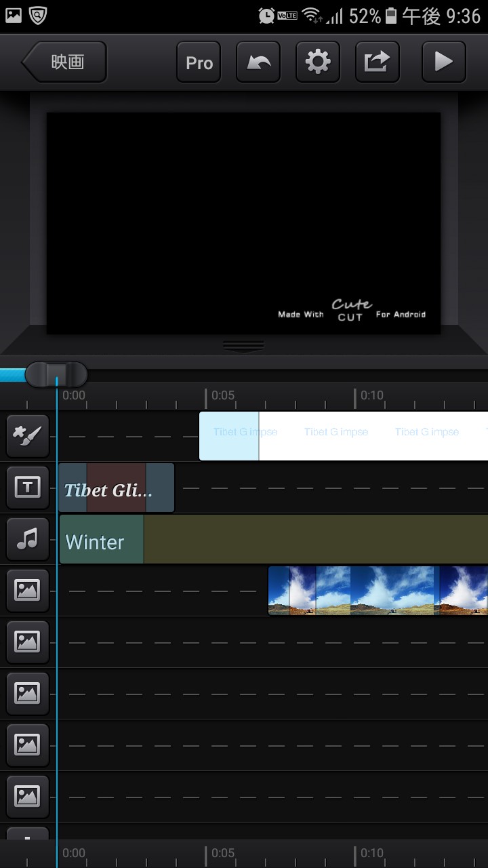The height and width of the screenshot is (868, 488).
Task: Tap the music note track icon
Action: pos(27,539)
